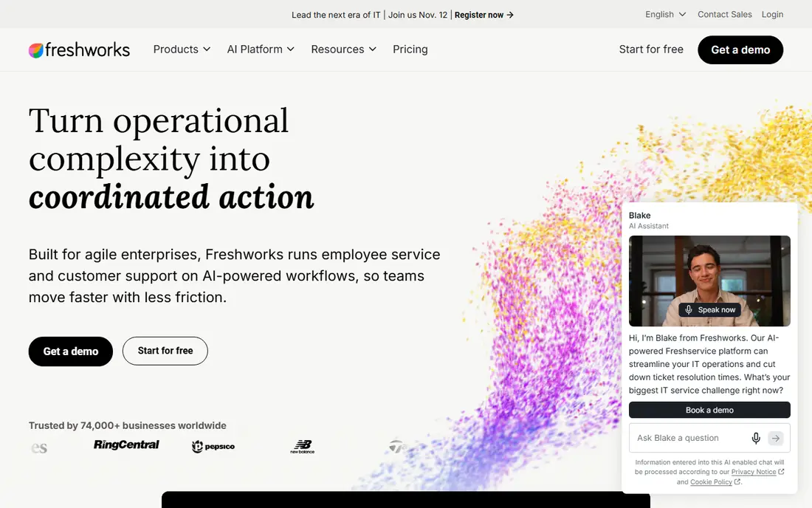The width and height of the screenshot is (812, 508).
Task: Click 'Trusted by 74,000+ businesses worldwide' text
Action: 128,425
